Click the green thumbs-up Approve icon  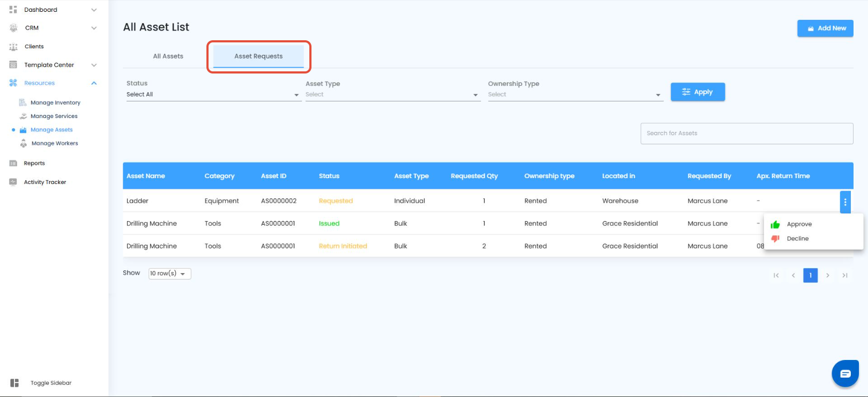pyautogui.click(x=775, y=224)
